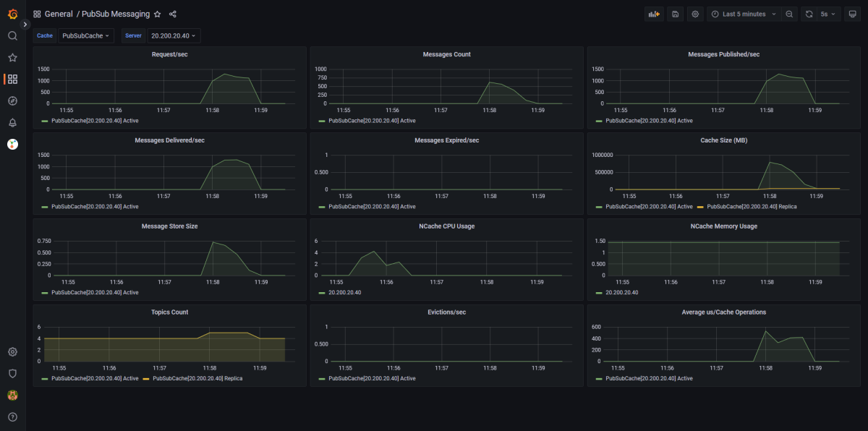Screen dimensions: 868x431
Task: Open the PubSubCache cache dropdown
Action: (86, 35)
